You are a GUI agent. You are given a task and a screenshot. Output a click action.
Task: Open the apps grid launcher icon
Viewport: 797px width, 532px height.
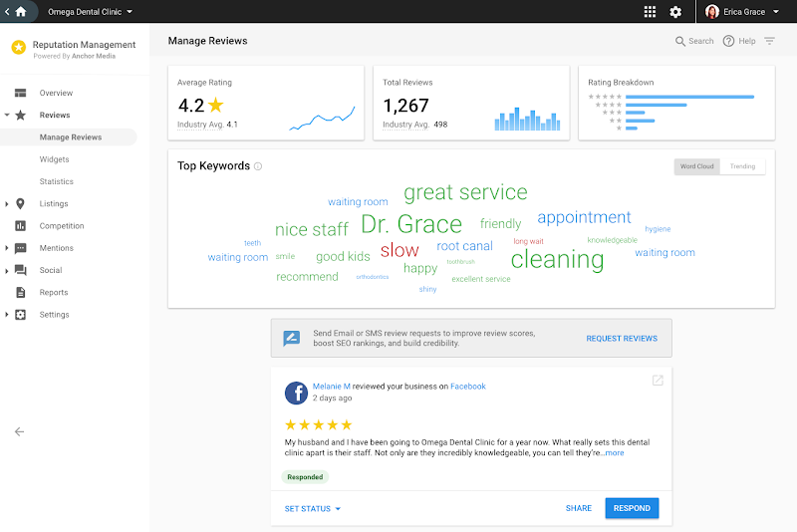pyautogui.click(x=650, y=12)
